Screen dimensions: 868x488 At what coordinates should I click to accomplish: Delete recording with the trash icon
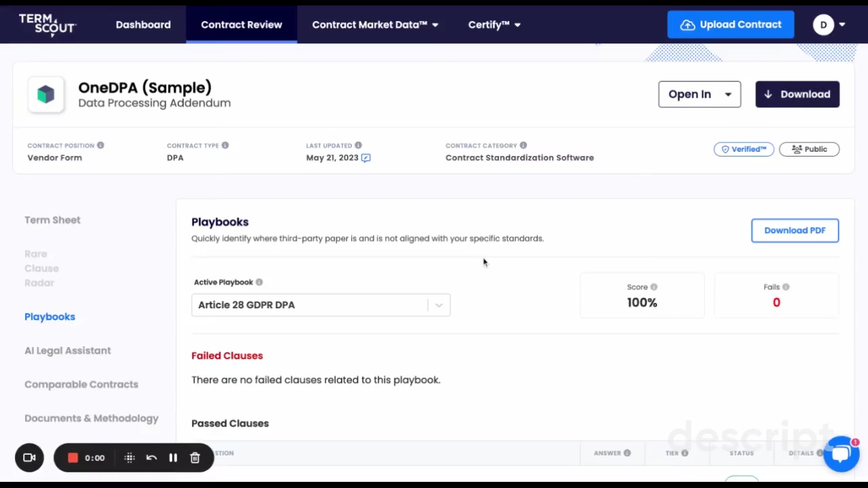[195, 457]
